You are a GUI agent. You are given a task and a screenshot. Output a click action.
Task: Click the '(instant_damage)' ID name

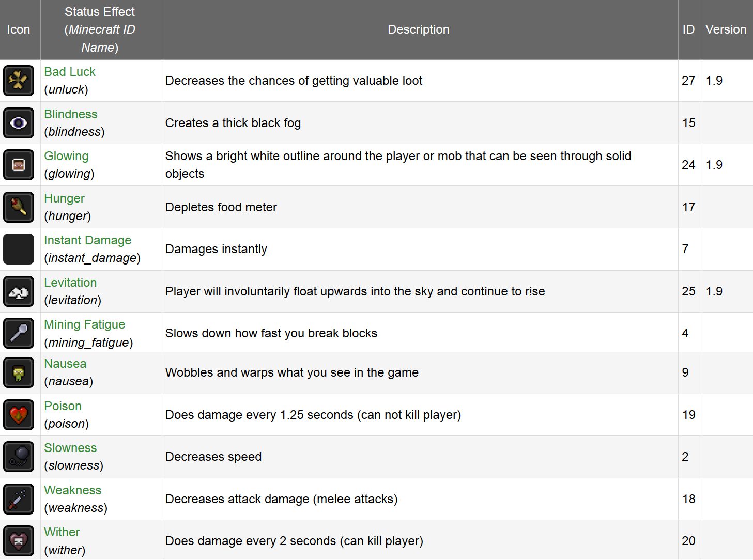point(93,258)
